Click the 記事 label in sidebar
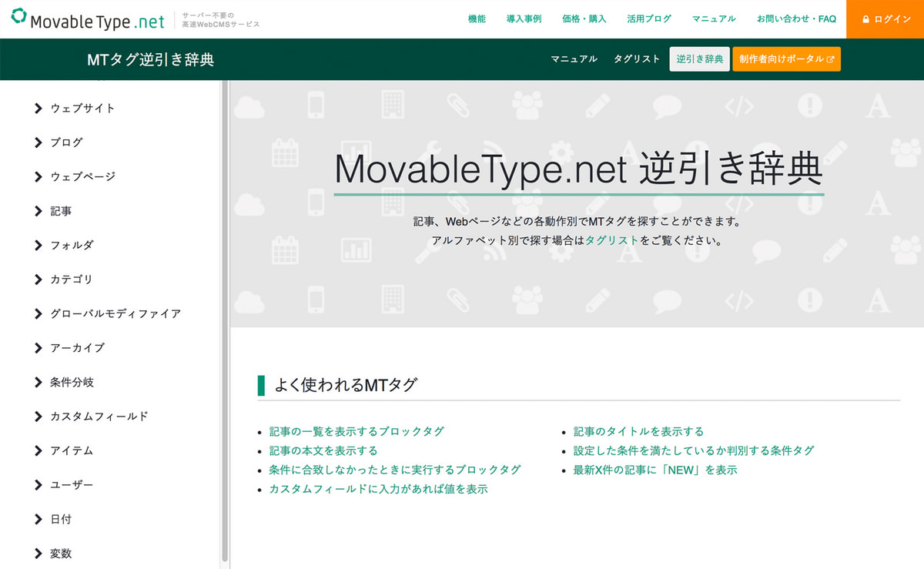Screen dimensions: 924x569 [x=61, y=211]
